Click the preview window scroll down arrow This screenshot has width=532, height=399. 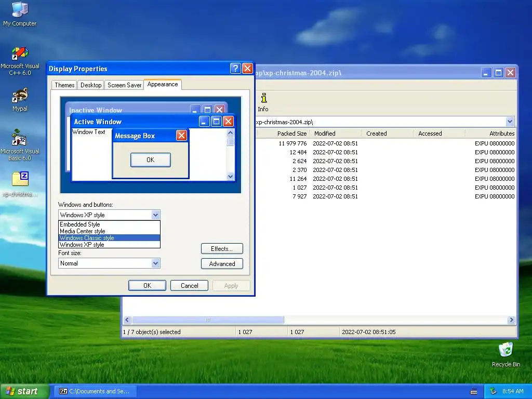coord(230,177)
